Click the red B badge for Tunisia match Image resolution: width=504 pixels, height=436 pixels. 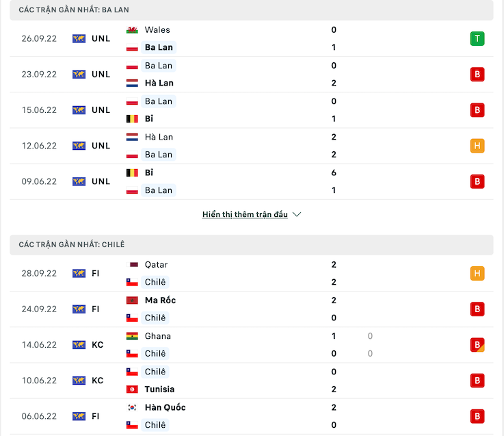click(x=477, y=381)
